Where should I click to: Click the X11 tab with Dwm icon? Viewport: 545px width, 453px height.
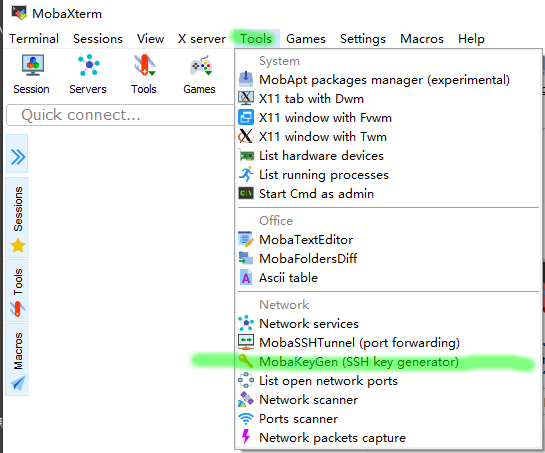click(x=246, y=98)
